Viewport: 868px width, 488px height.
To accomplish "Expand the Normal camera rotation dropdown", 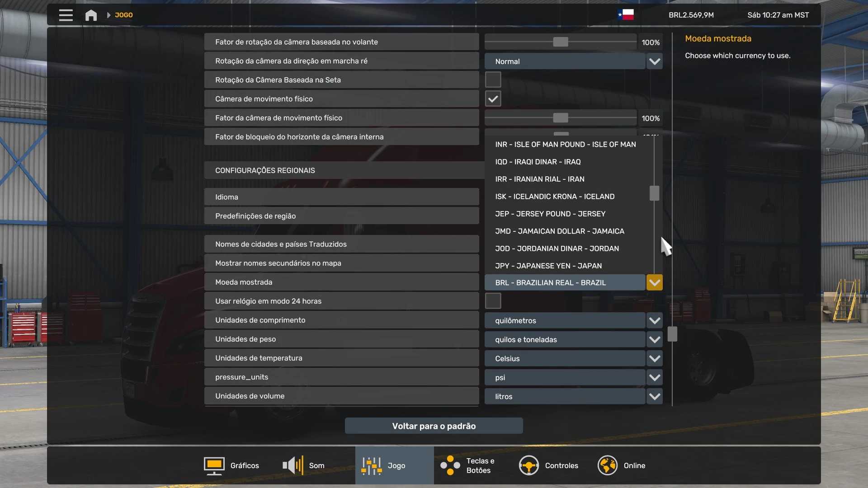I will pos(654,61).
